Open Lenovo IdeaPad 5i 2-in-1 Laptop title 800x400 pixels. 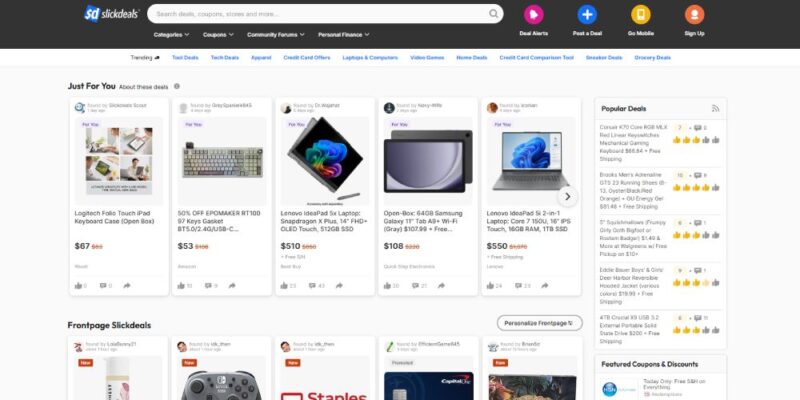[x=529, y=221]
